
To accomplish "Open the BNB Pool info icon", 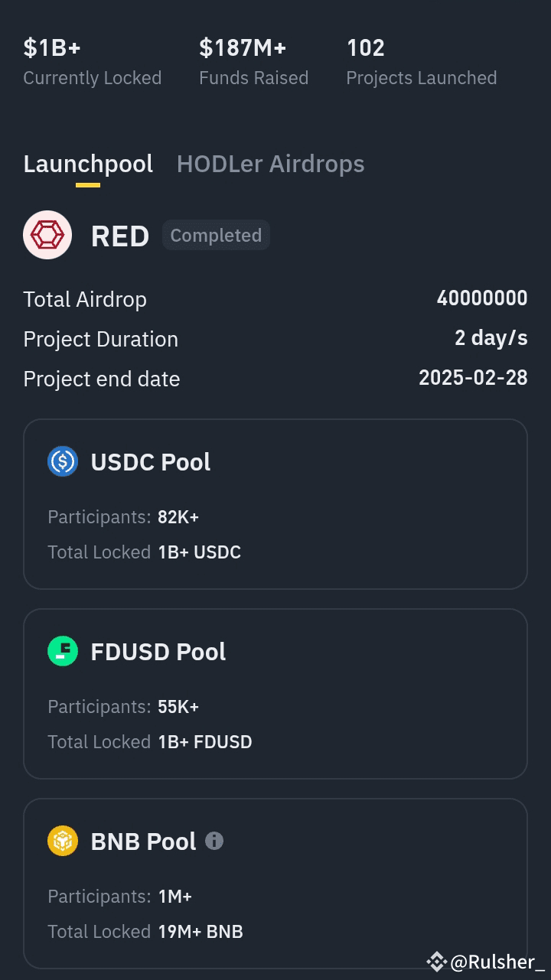I will click(x=214, y=841).
